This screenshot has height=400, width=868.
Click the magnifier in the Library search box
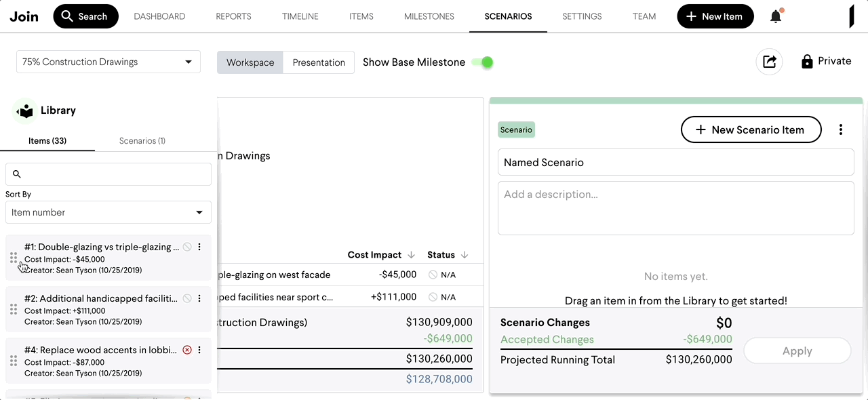pos(17,174)
